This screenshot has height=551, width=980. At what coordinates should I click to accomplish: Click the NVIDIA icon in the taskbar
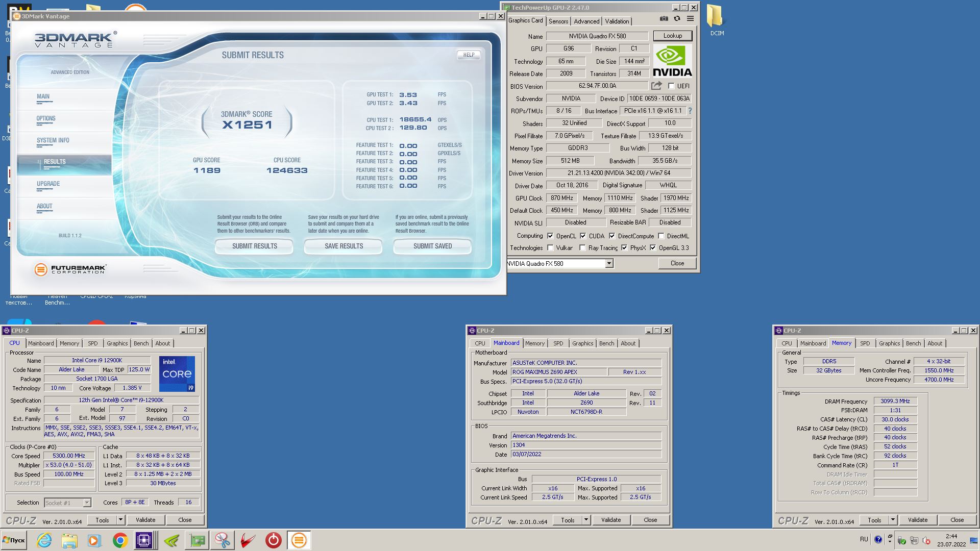tap(171, 540)
